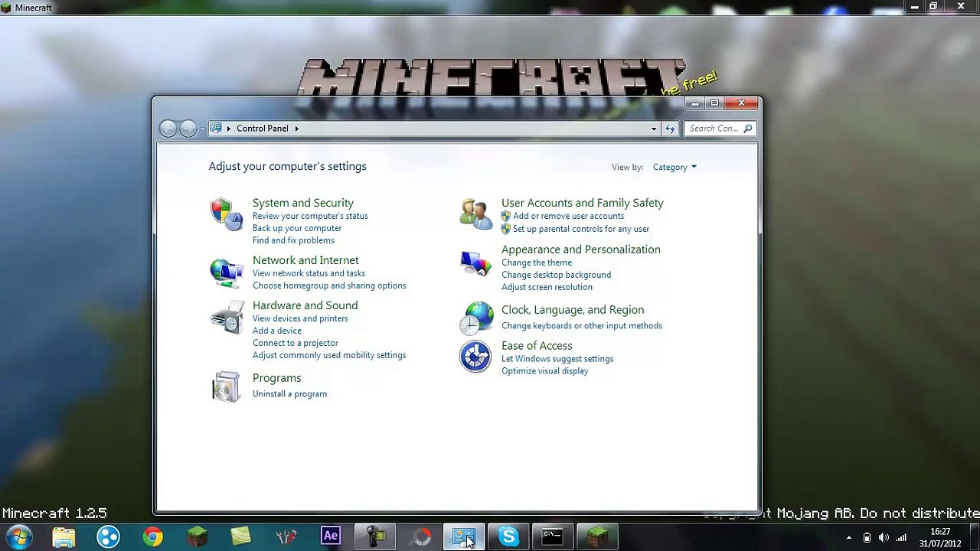Click Add a device link

277,331
